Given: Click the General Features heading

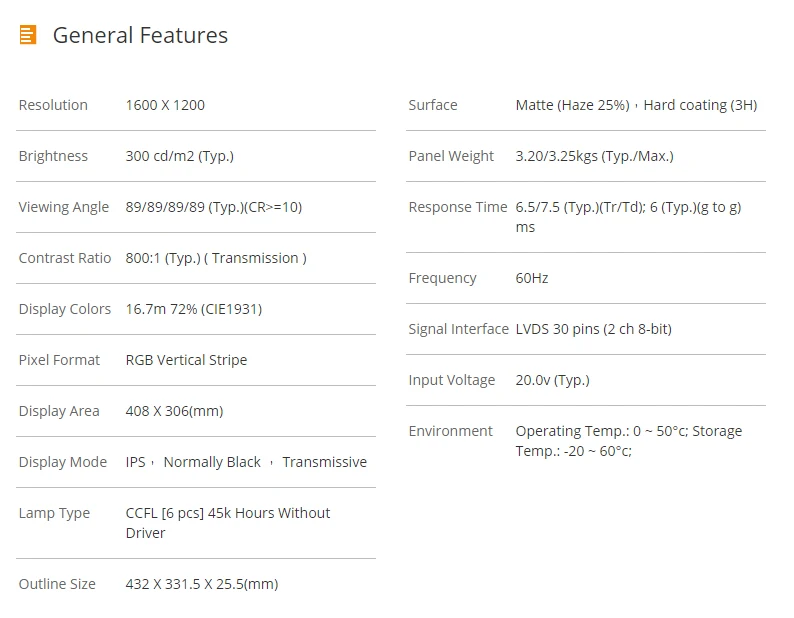Looking at the screenshot, I should [x=140, y=35].
